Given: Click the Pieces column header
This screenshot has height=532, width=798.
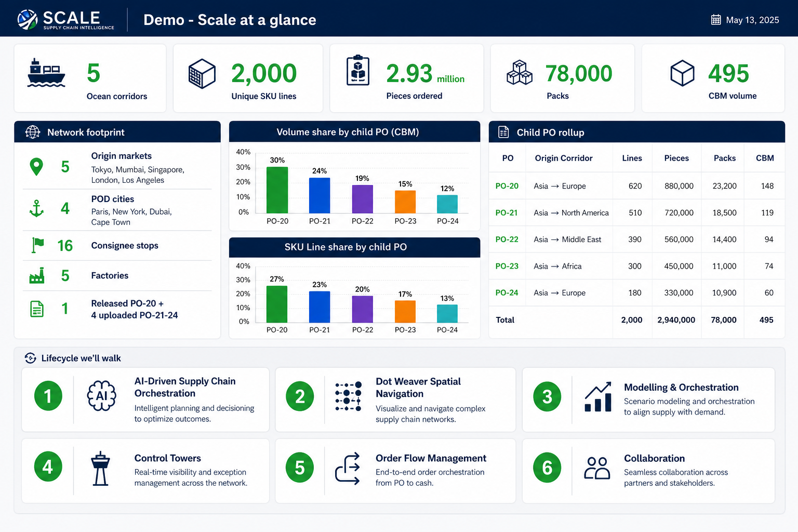Looking at the screenshot, I should pyautogui.click(x=676, y=158).
